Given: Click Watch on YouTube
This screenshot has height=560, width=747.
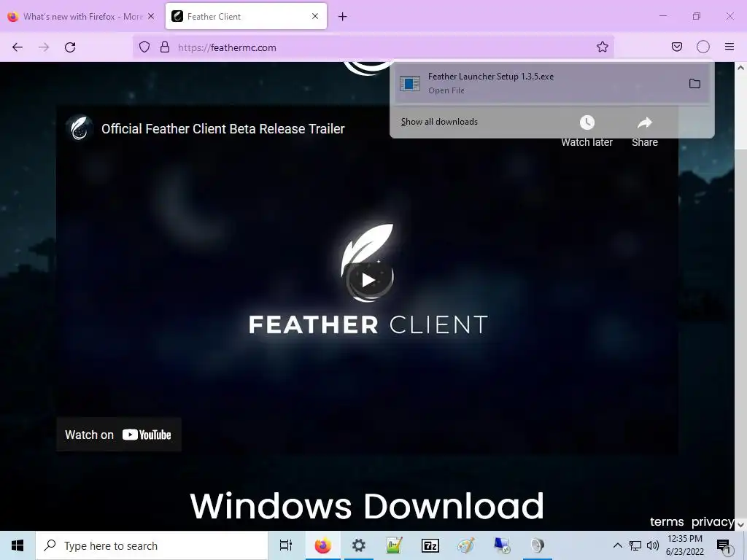Looking at the screenshot, I should (x=119, y=435).
